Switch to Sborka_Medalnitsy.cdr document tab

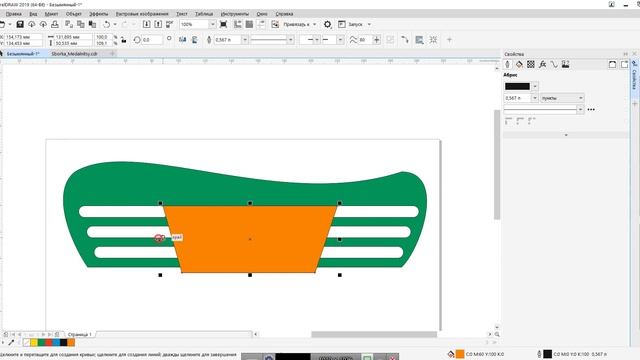tap(74, 53)
